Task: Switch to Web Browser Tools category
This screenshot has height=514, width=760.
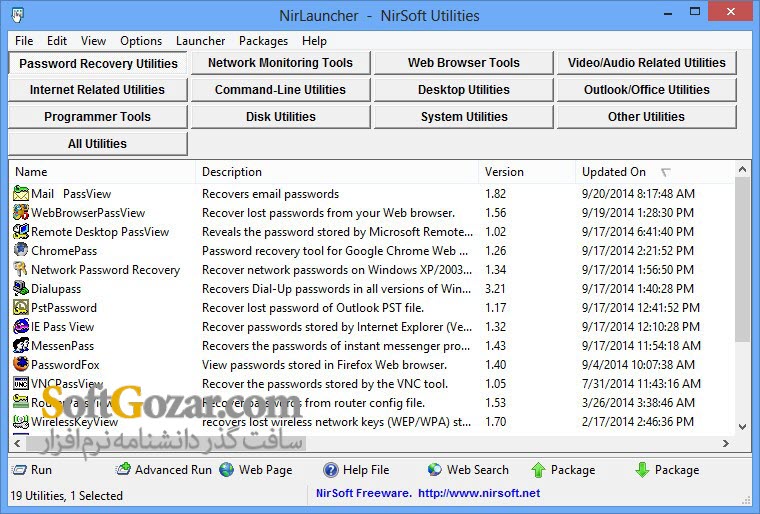Action: [463, 63]
